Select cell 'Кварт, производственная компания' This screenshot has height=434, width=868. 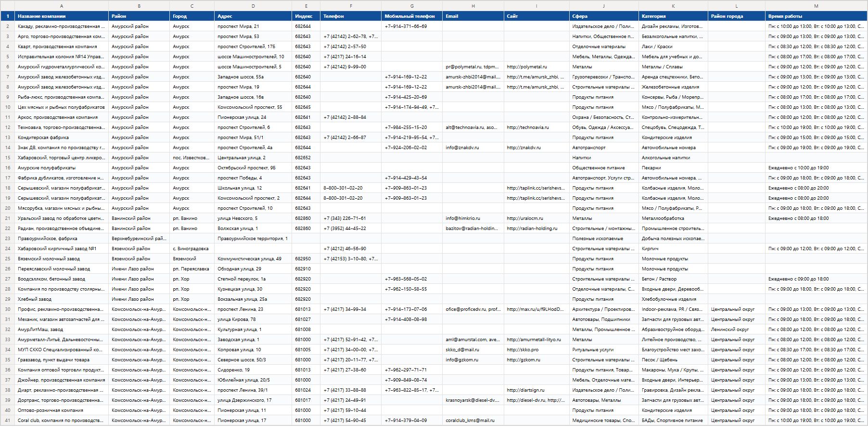coord(62,47)
